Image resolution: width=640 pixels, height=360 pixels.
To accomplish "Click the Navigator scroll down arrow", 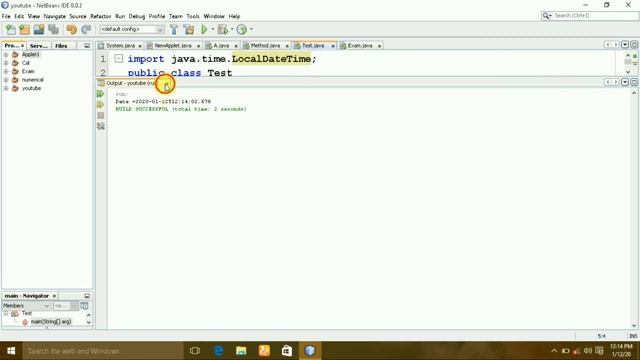I will coord(89,322).
